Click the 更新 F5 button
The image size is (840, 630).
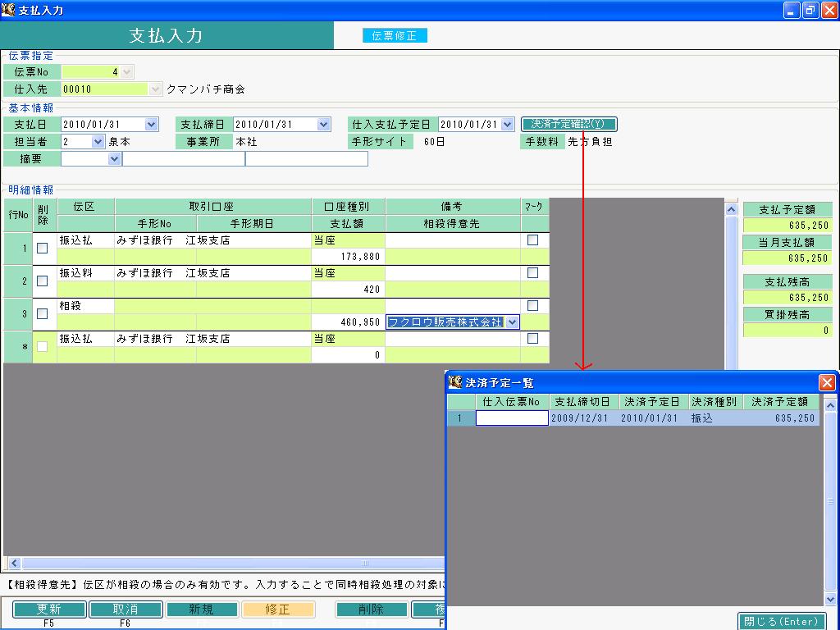pyautogui.click(x=48, y=609)
